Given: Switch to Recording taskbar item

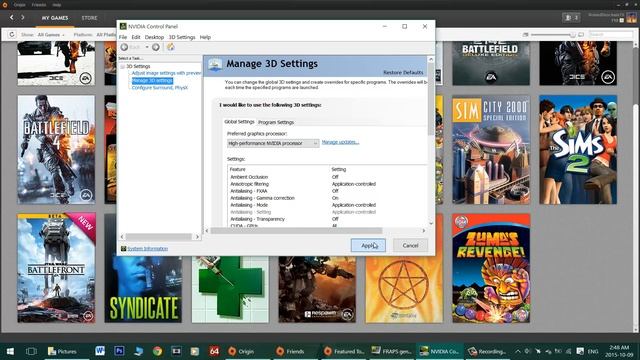Looking at the screenshot, I should tap(487, 351).
